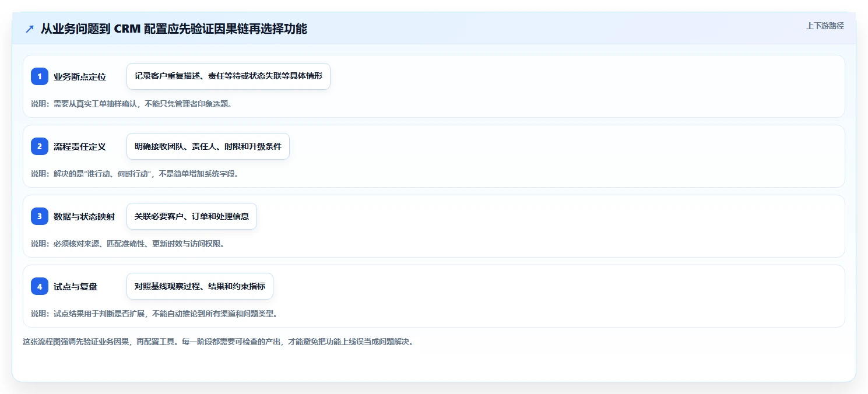The image size is (868, 394).
Task: Click the note 试点结果用于判断是否扩展
Action: [154, 314]
